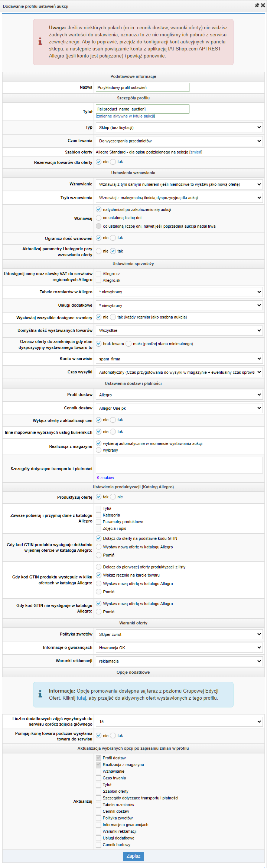267x868 pixels.
Task: Select 'tak' for Pomijaj ikonę towaru
Action: coord(113,736)
